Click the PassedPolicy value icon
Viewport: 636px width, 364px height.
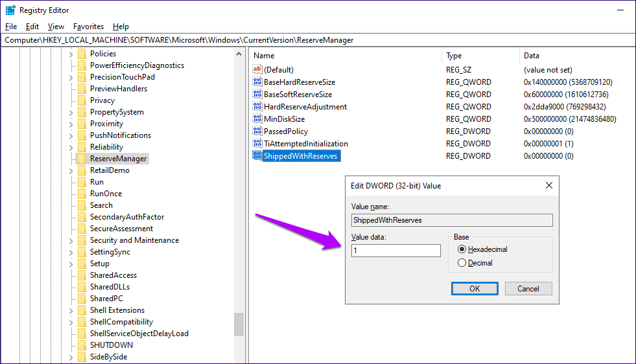pos(257,131)
